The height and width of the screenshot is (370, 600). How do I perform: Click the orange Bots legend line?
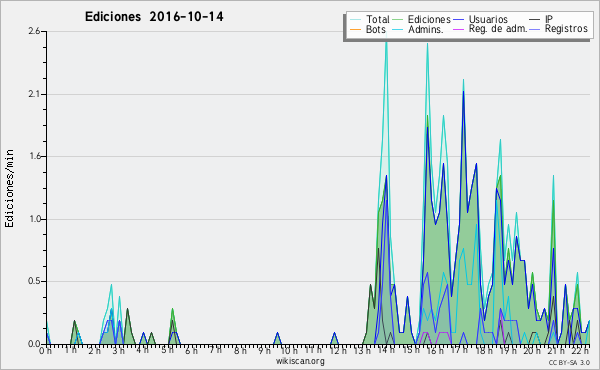(x=355, y=29)
